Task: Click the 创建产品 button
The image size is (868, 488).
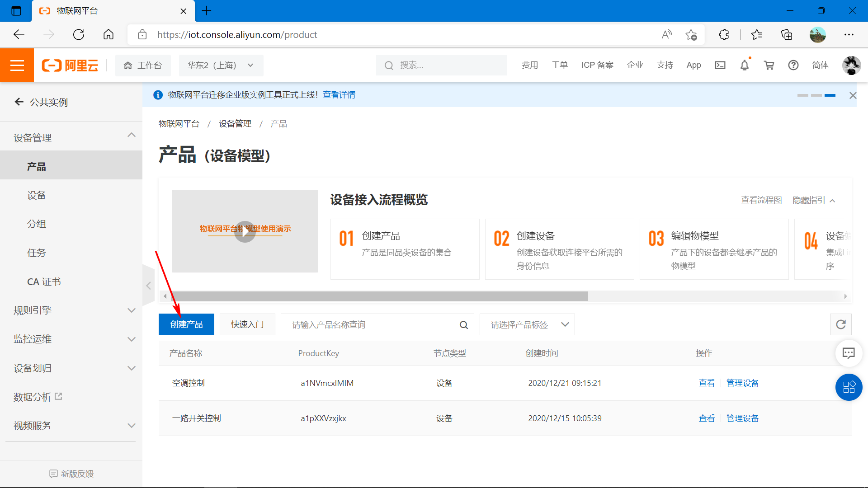Action: point(186,324)
